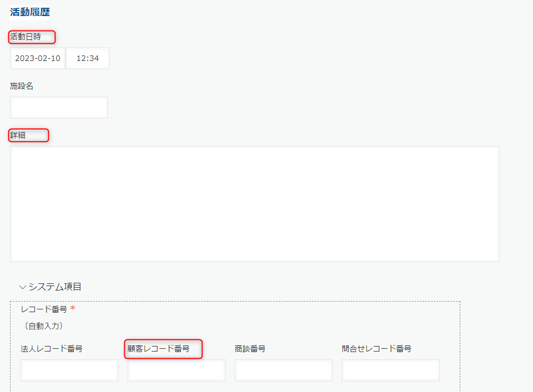Click the 活動履歴 heading
This screenshot has width=533, height=392.
(x=30, y=12)
